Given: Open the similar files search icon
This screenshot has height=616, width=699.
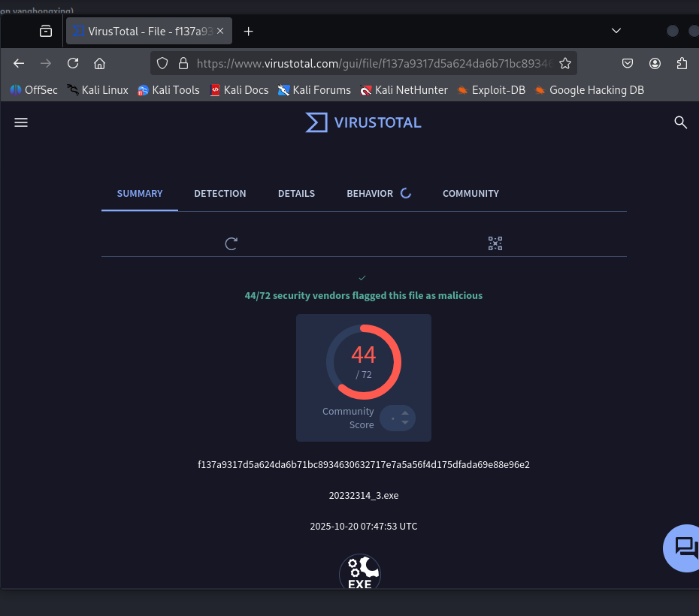Looking at the screenshot, I should [495, 243].
